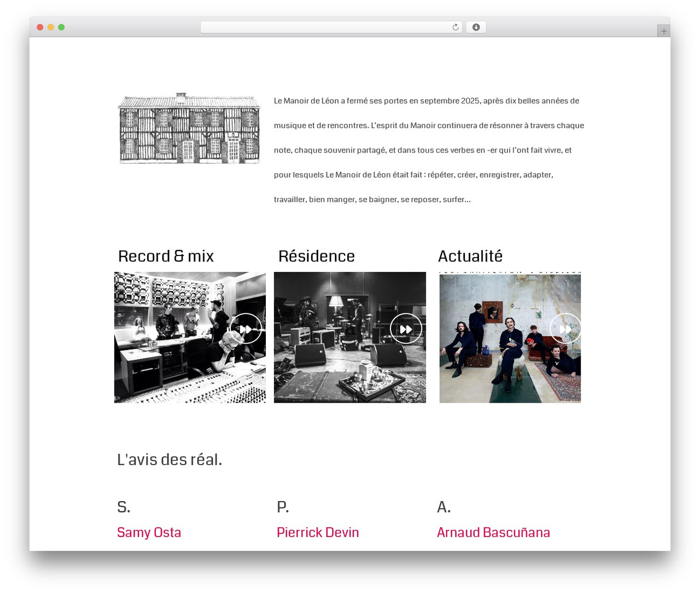Click the 'P.' initial above Pierrick Devin
Viewport: 700px width, 593px height.
pos(283,507)
